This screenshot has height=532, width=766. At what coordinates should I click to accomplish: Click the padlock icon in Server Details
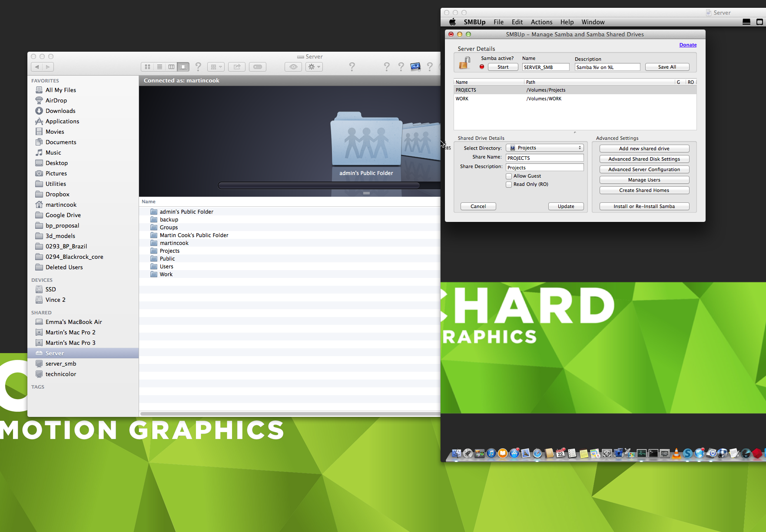[465, 63]
